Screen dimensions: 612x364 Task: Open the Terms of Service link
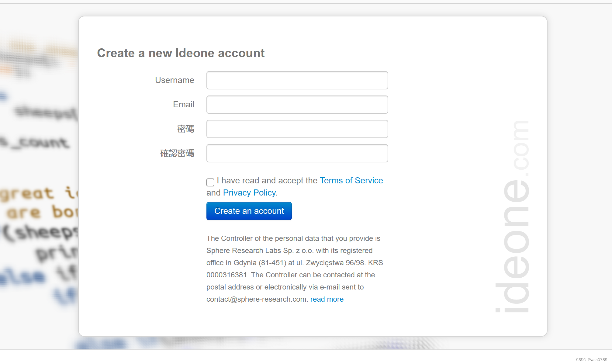351,181
